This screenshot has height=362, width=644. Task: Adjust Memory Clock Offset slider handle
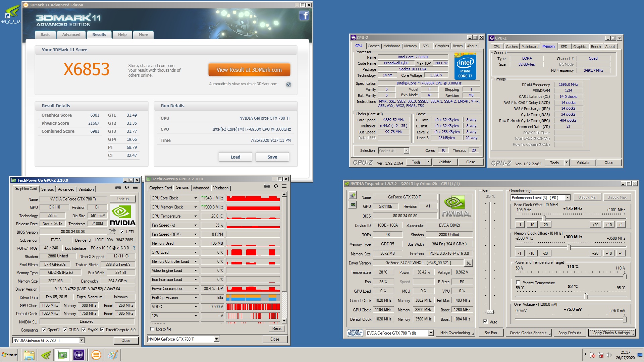569,247
